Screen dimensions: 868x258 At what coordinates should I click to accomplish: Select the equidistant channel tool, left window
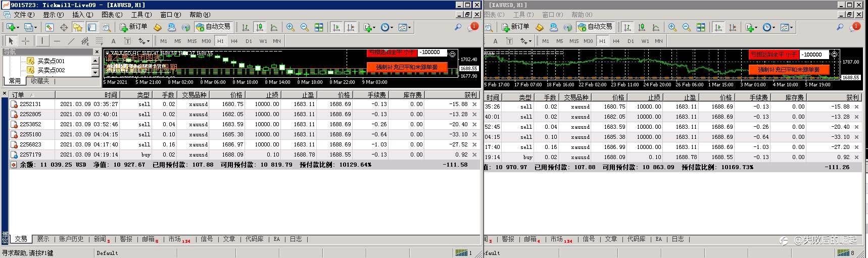pos(85,41)
